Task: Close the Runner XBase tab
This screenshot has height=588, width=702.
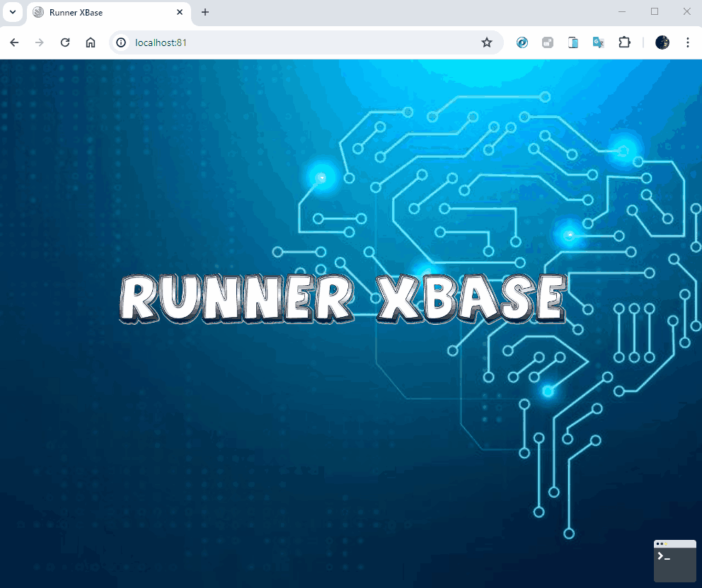Action: [x=180, y=12]
